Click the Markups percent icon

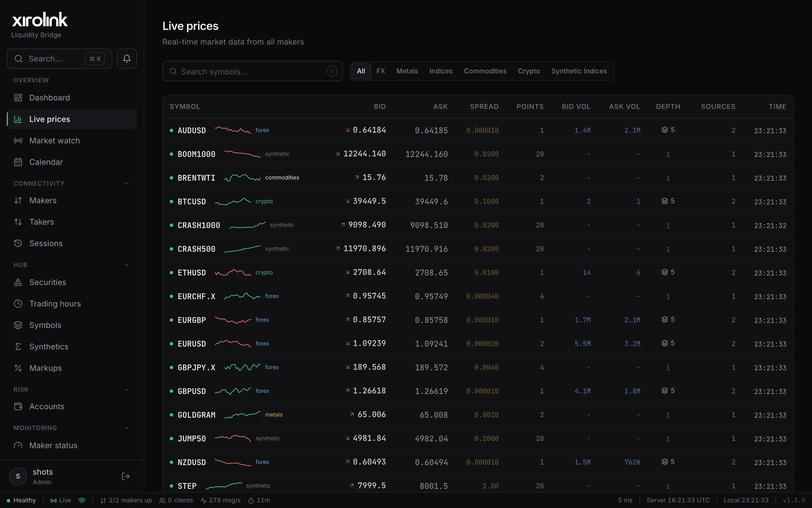pyautogui.click(x=18, y=368)
